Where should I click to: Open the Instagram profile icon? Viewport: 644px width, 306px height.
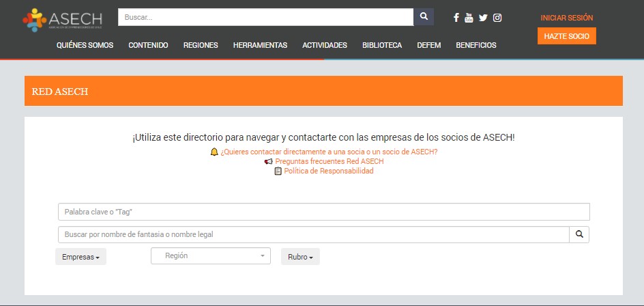(x=497, y=18)
